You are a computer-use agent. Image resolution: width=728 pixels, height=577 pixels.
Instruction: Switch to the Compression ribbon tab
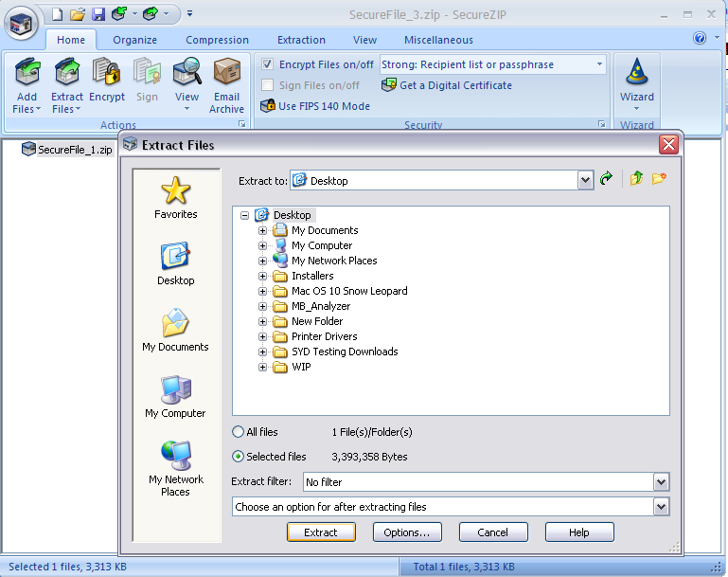[218, 40]
